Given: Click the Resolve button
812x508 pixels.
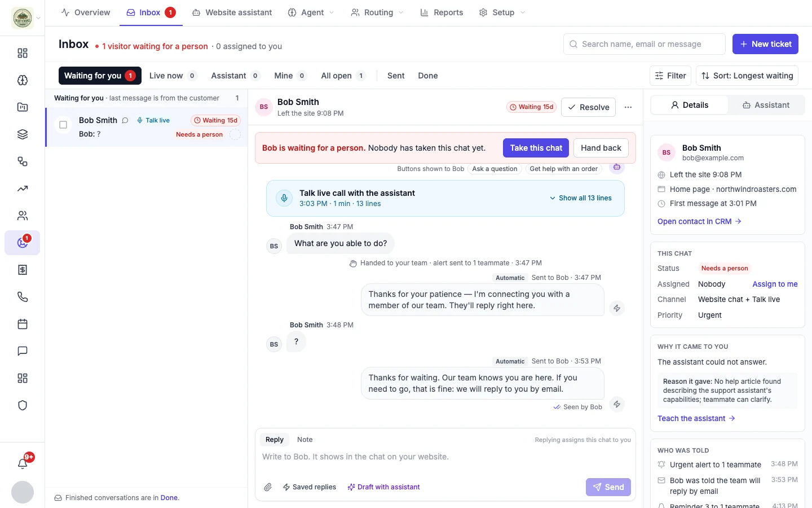Looking at the screenshot, I should (588, 107).
